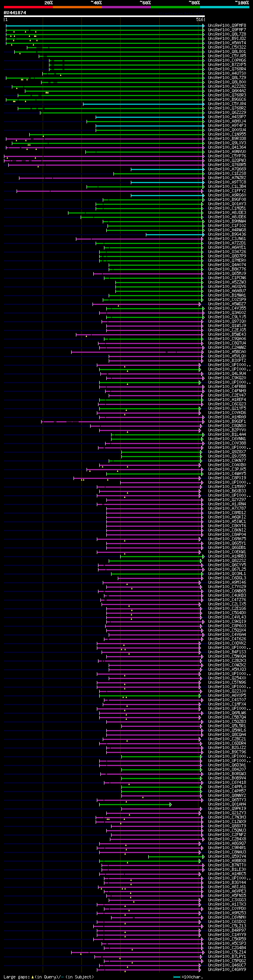Click the arrowhead at end of UniRef100_A5WDZ7 bar

point(200,304)
